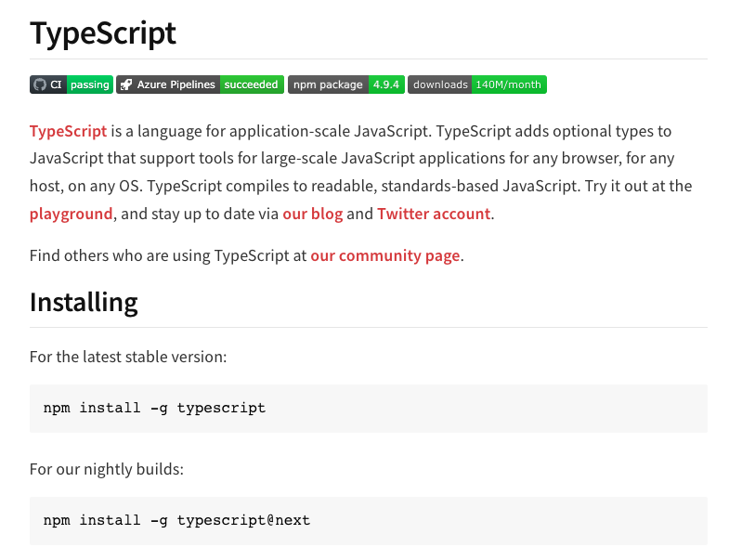Open the Azure Pipelines succeeded badge
Image resolution: width=729 pixels, height=560 pixels.
(x=200, y=85)
